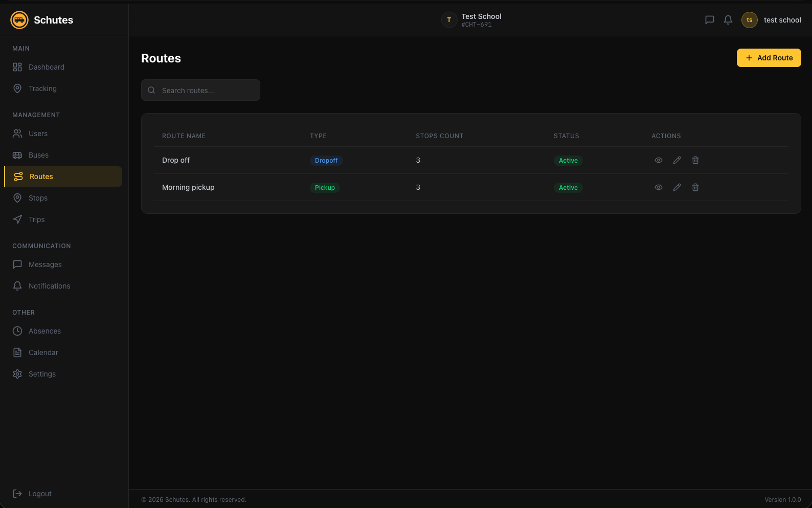This screenshot has height=508, width=812.
Task: Delete the Drop off route
Action: [x=695, y=160]
